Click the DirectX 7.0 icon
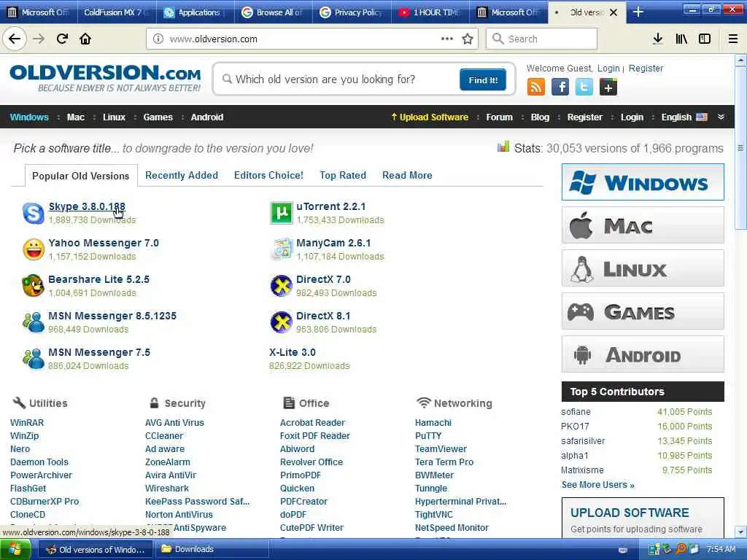This screenshot has width=747, height=560. coord(281,286)
